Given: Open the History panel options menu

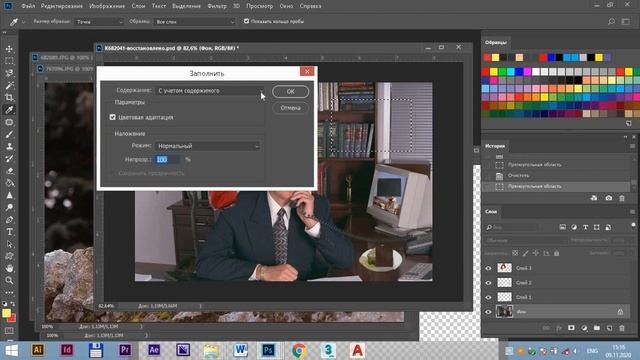Looking at the screenshot, I should tap(632, 146).
